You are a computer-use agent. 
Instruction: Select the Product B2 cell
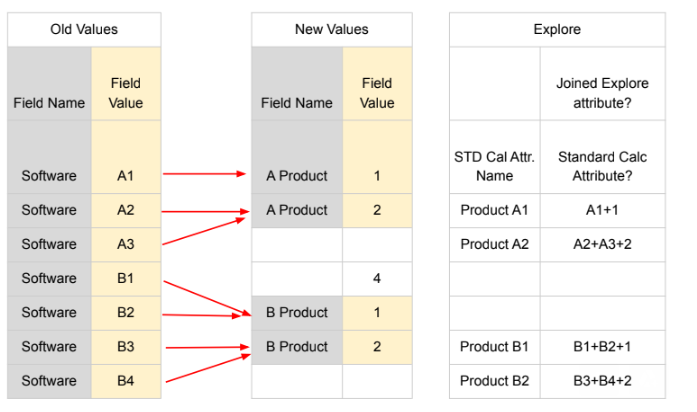(x=494, y=380)
